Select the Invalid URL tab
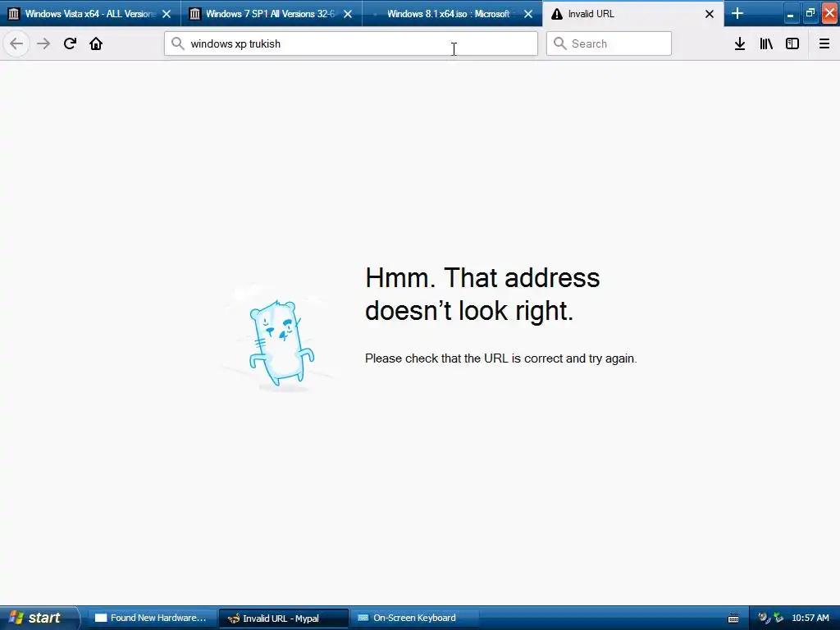 pos(633,14)
